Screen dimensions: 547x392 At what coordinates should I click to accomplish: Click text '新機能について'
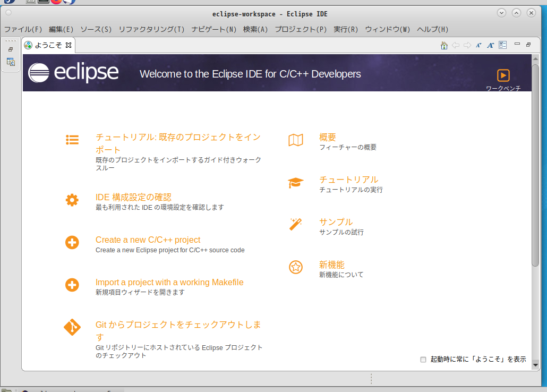pos(341,275)
